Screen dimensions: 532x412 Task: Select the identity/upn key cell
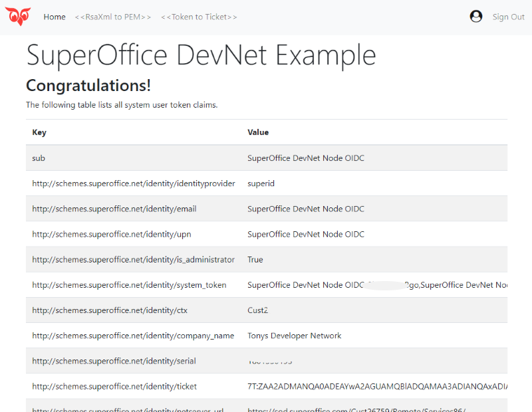[112, 235]
